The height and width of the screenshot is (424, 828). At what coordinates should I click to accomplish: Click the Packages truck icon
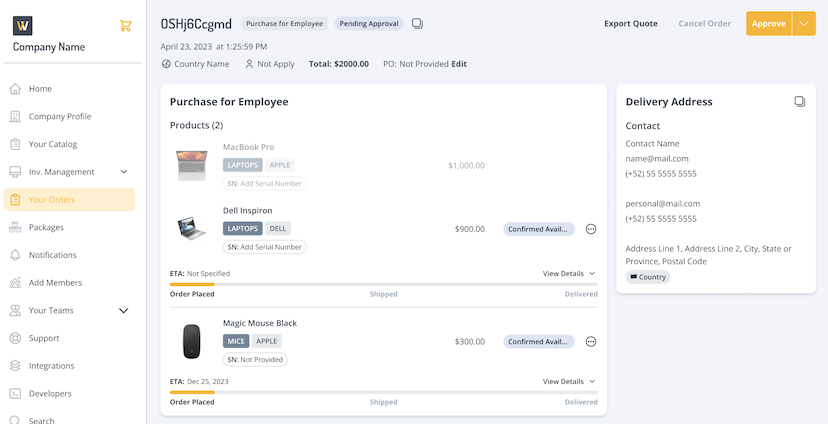pyautogui.click(x=15, y=227)
